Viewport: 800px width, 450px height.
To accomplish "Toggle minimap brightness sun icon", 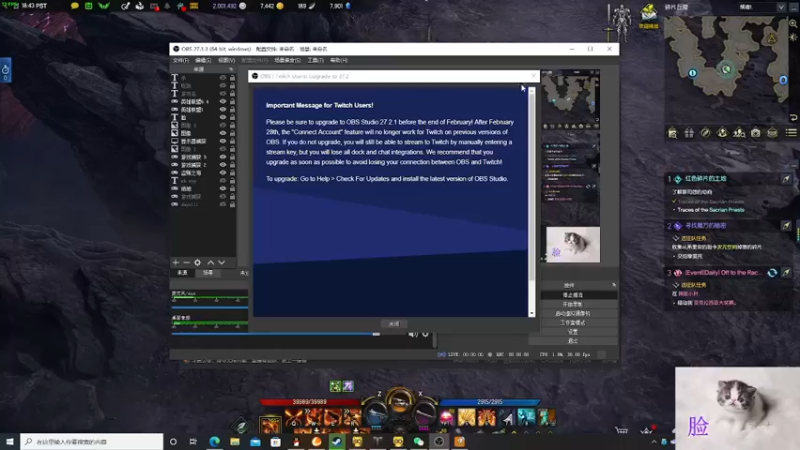I will point(793,37).
